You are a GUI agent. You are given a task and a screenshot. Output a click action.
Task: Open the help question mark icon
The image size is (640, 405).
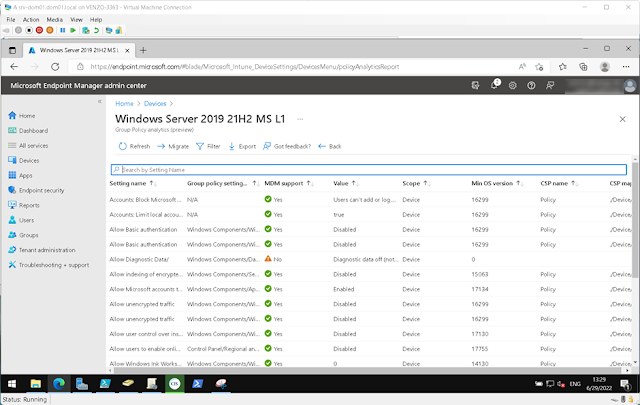tap(531, 85)
